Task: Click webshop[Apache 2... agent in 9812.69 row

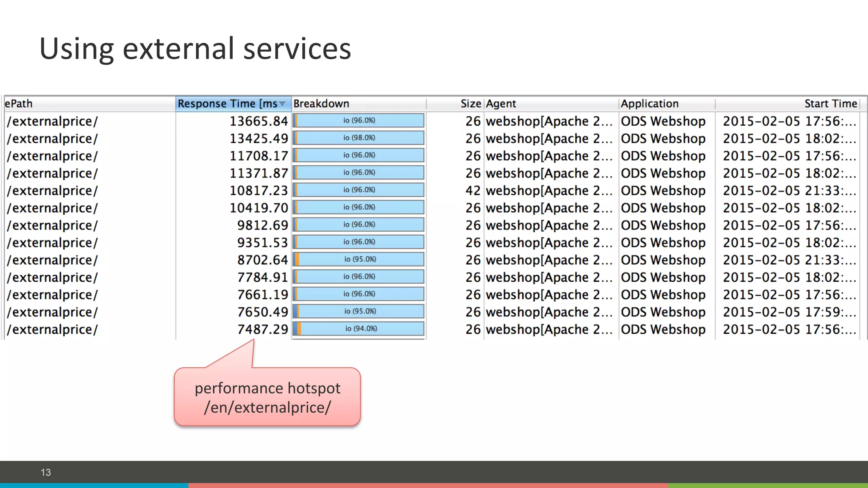Action: point(549,225)
